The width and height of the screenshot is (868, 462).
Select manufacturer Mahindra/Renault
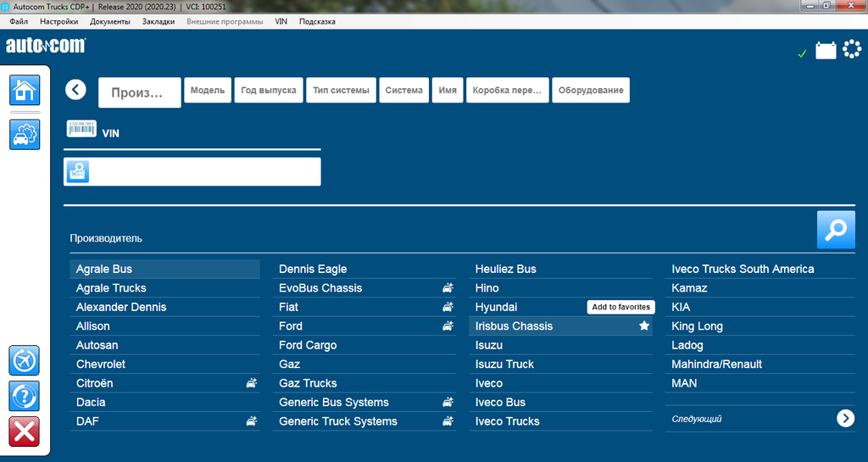click(x=760, y=364)
